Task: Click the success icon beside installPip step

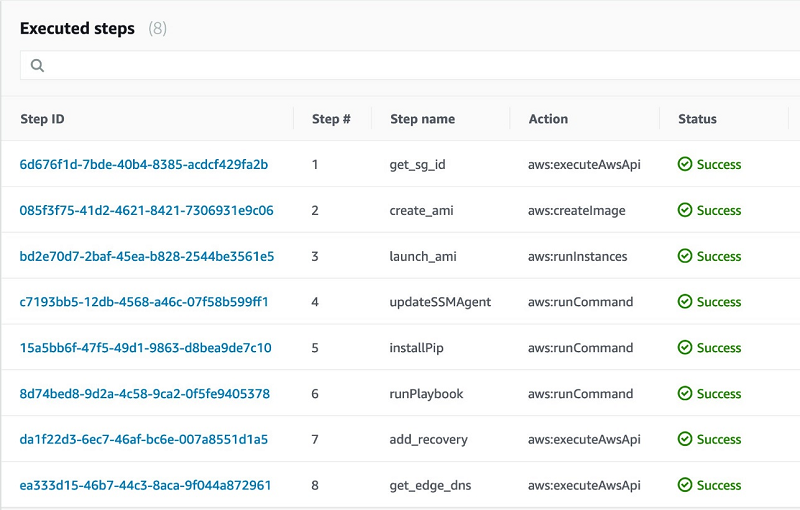Action: tap(685, 348)
